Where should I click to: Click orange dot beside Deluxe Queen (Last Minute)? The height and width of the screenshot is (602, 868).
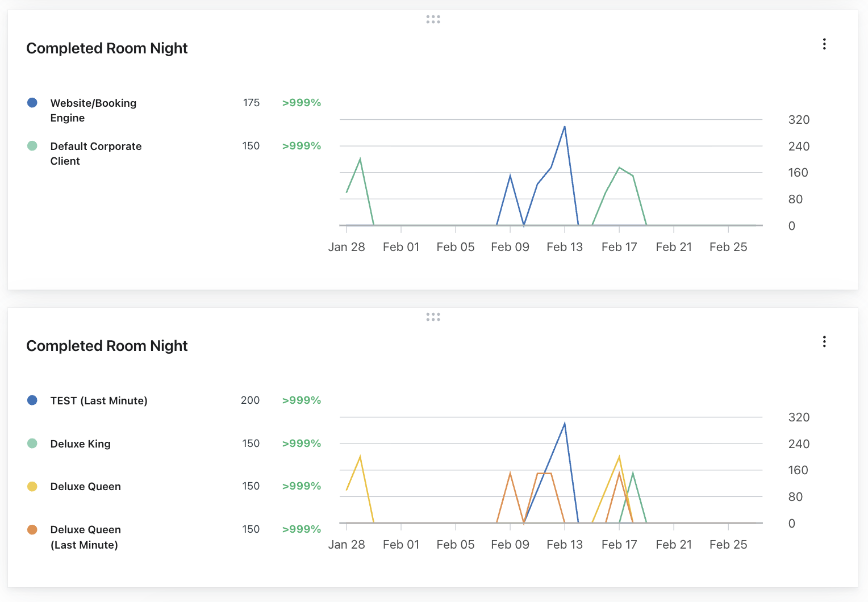(32, 530)
